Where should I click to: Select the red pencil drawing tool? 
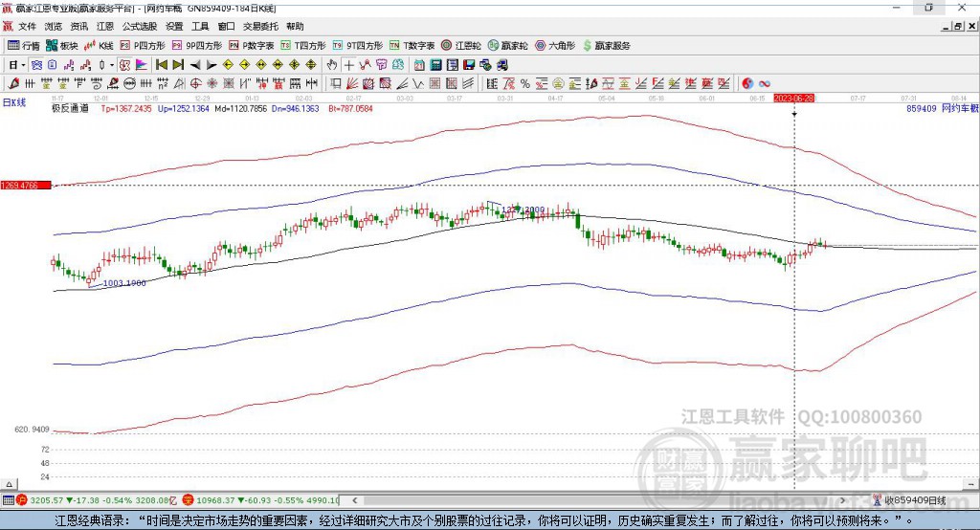click(x=13, y=84)
